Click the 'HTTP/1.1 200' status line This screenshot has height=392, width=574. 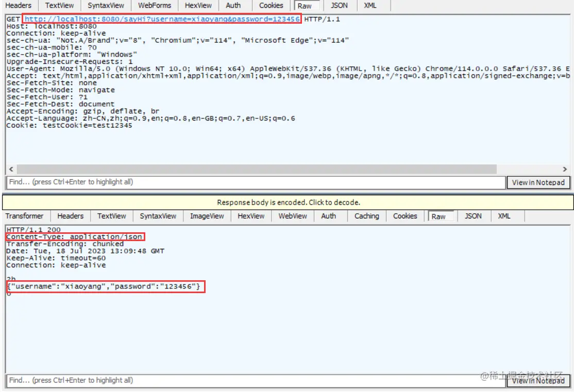click(33, 230)
